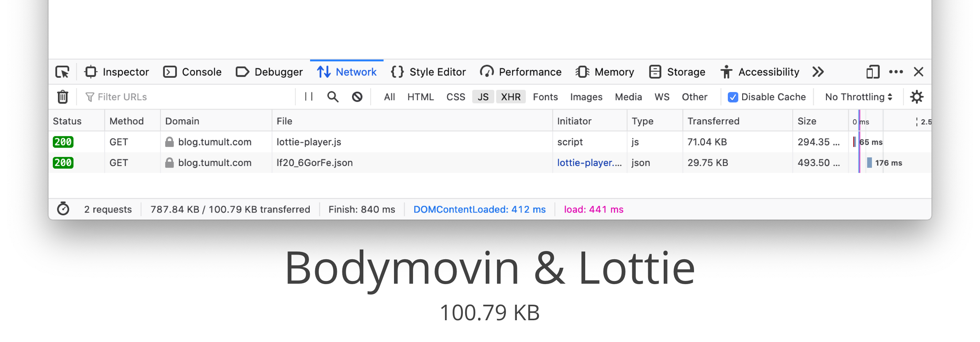
Task: Open the Inspector tab
Action: [x=117, y=72]
